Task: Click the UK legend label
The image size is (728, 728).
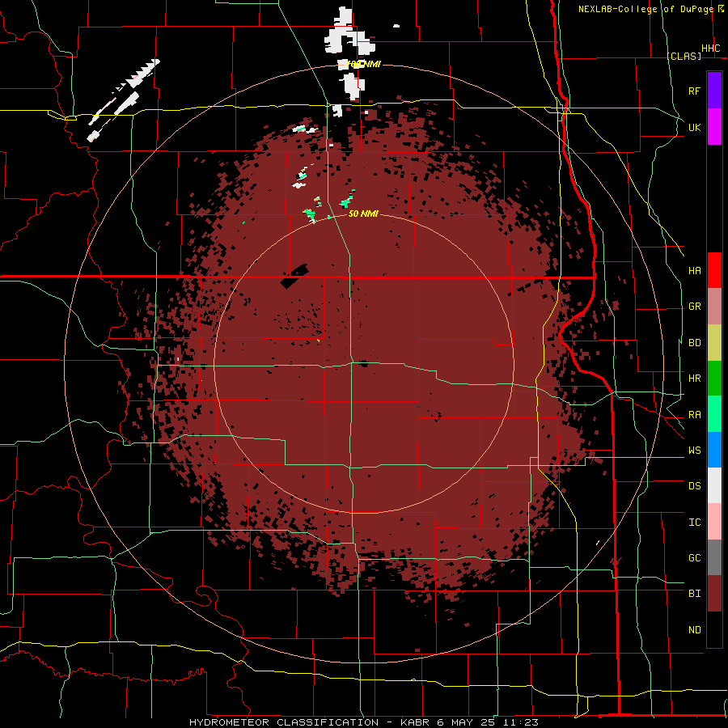Action: coord(694,127)
